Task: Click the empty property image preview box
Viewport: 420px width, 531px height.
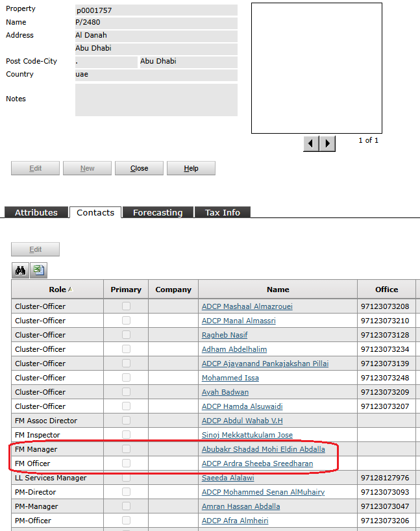Action: (x=317, y=68)
